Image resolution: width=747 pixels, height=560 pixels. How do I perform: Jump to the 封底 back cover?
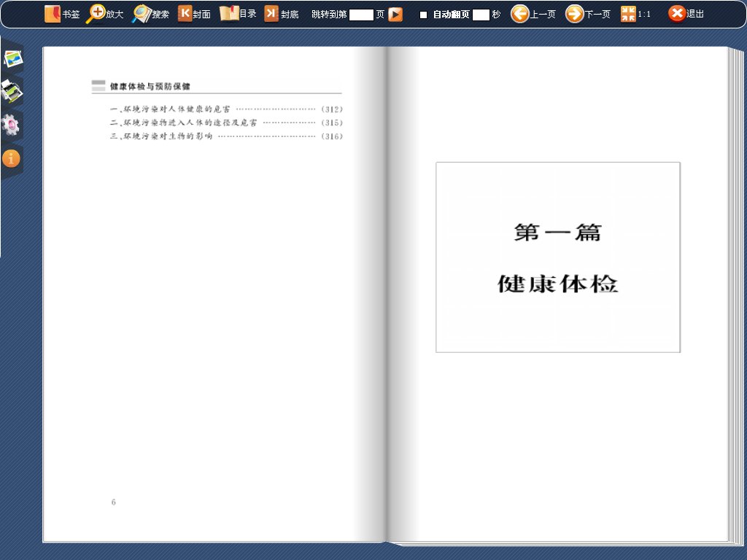coord(282,15)
